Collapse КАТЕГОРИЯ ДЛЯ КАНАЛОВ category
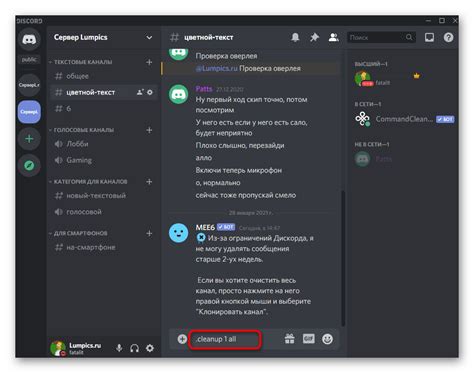The image size is (474, 373). tap(88, 182)
